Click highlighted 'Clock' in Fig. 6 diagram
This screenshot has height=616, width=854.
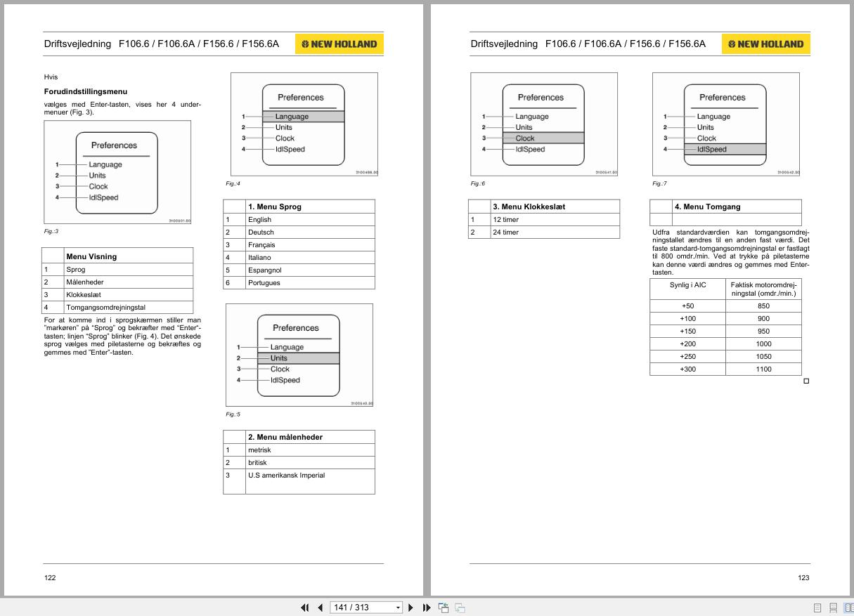(543, 138)
